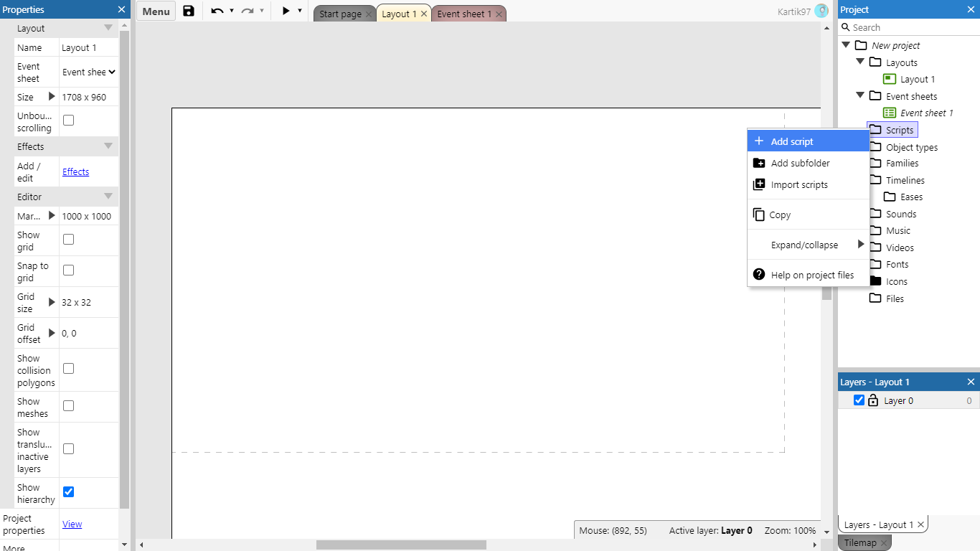Select the Eases folder icon
Screen dimensions: 980x551
coord(890,197)
